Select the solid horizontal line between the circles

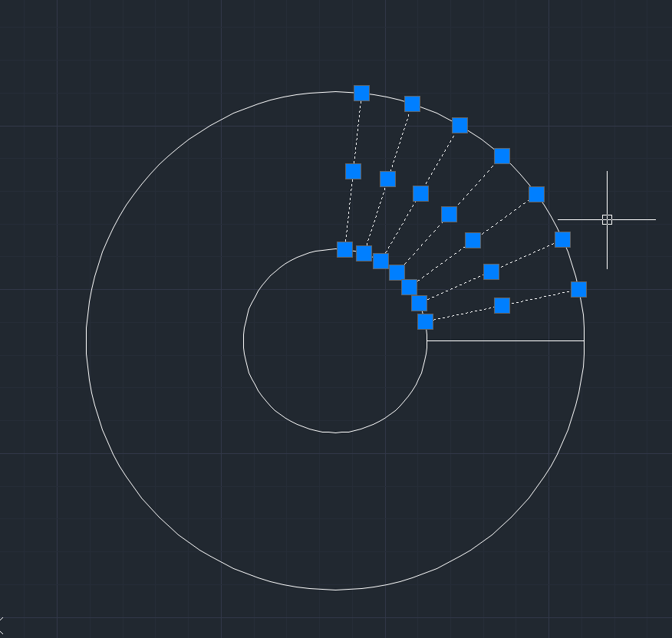506,341
